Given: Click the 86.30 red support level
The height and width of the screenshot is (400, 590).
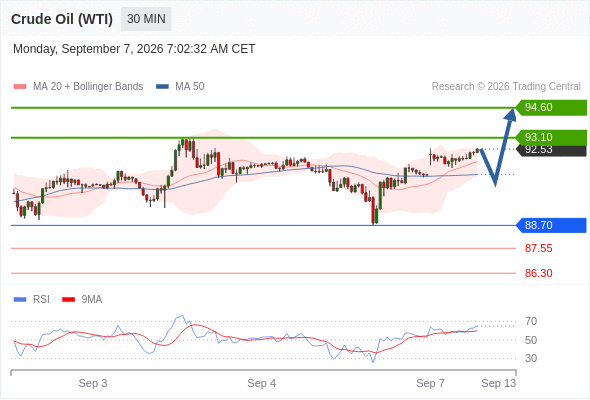Looking at the screenshot, I should [x=538, y=273].
